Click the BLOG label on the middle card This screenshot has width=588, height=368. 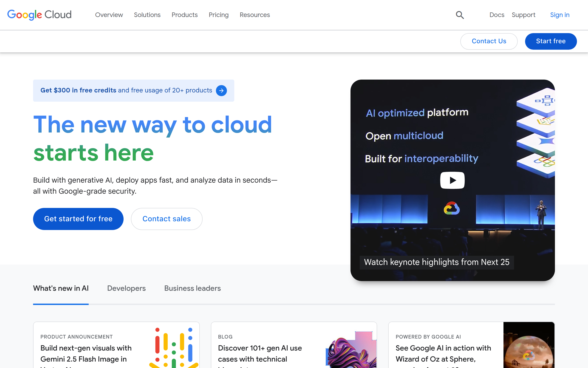tap(225, 337)
